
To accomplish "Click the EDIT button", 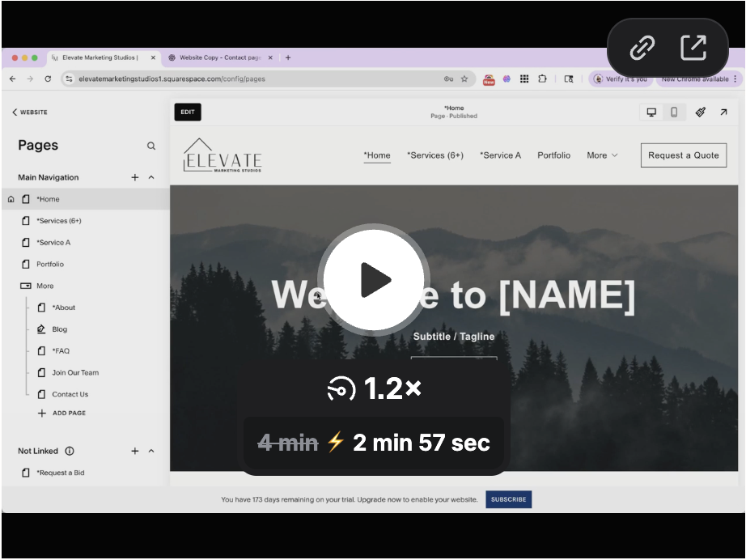I will 188,112.
